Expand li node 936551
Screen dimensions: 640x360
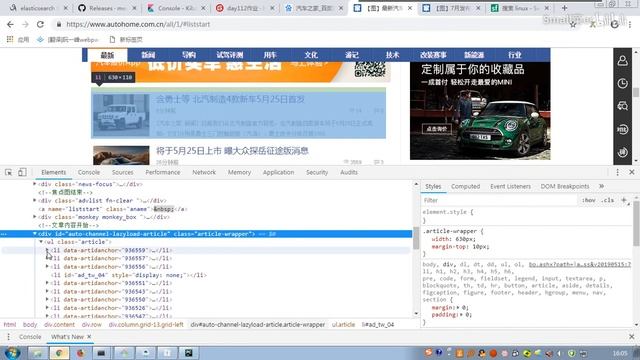pyautogui.click(x=47, y=283)
